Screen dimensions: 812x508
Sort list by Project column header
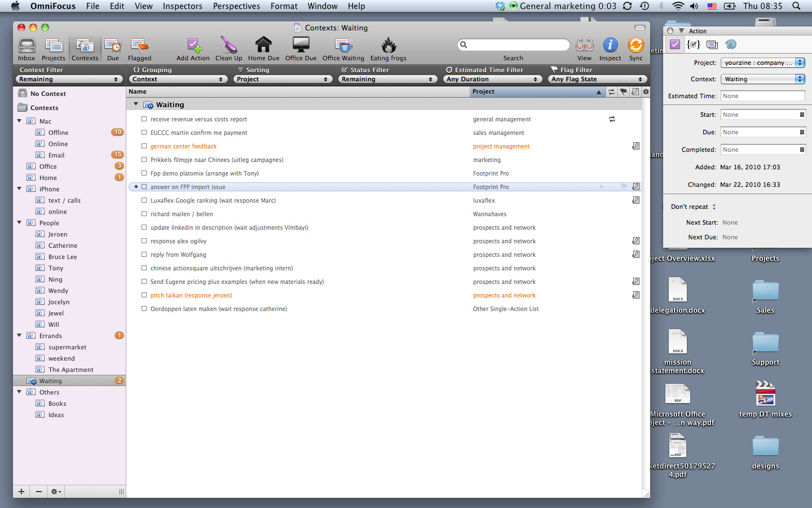pyautogui.click(x=537, y=91)
